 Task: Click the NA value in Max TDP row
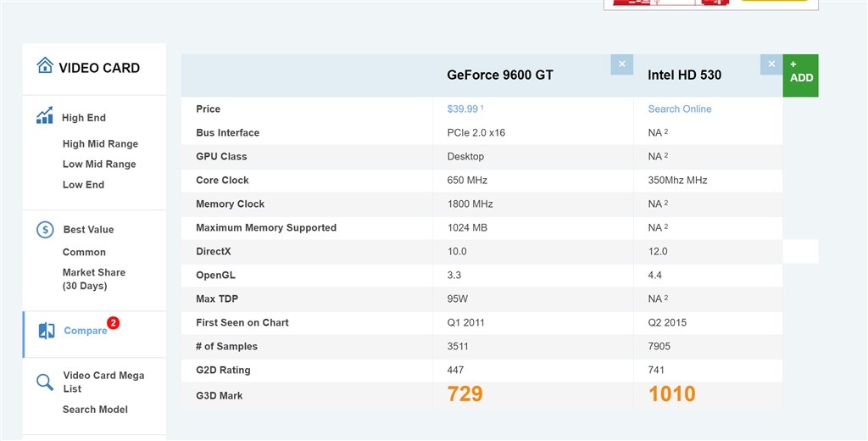tap(658, 299)
